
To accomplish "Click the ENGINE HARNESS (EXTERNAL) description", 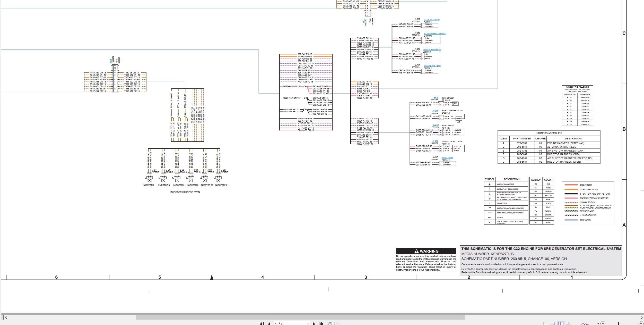I will 565,143.
